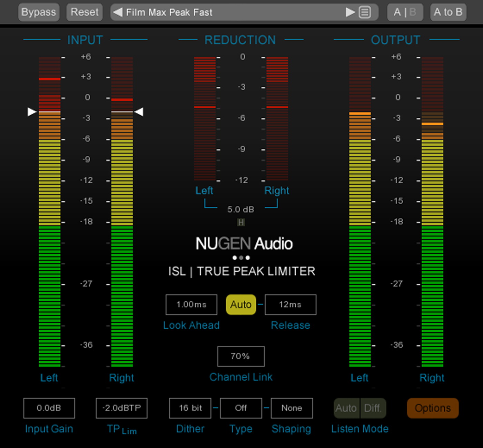
Task: Enable Auto listen mode
Action: tap(346, 408)
